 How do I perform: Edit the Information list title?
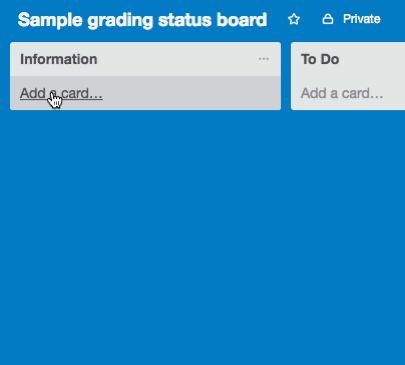pos(59,59)
